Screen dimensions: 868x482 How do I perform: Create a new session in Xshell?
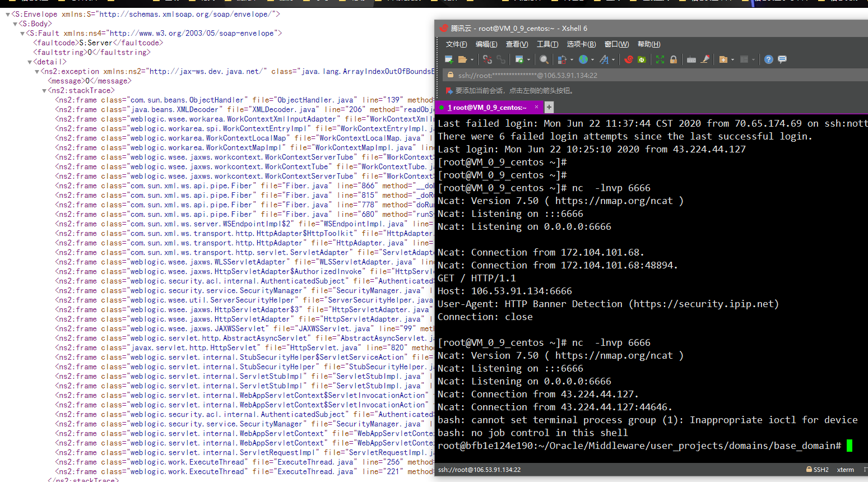pyautogui.click(x=449, y=59)
